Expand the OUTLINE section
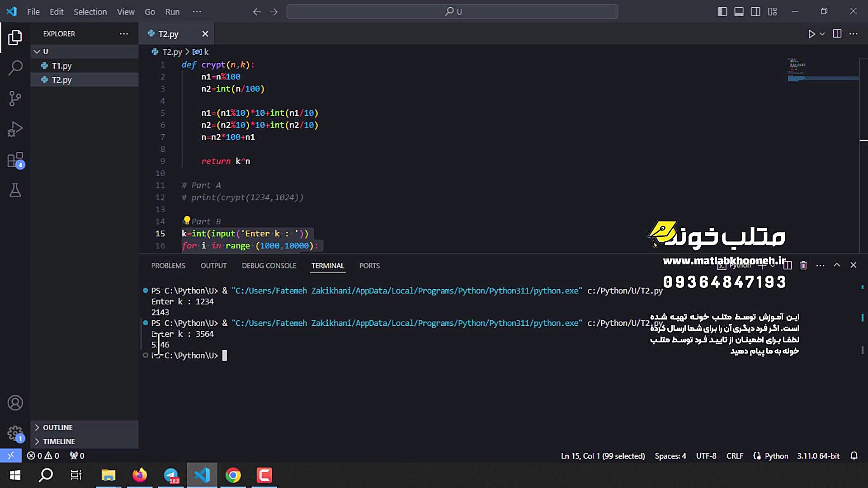868x488 pixels. coord(85,427)
